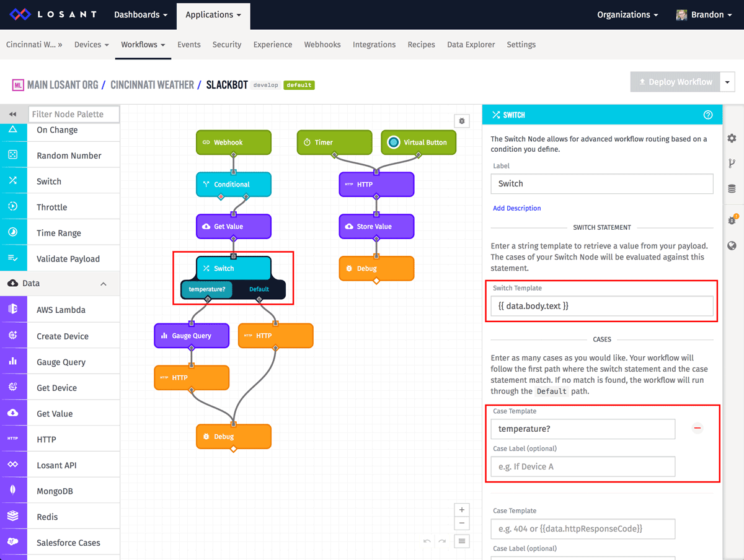744x560 pixels.
Task: Select the On Change node icon
Action: click(13, 129)
